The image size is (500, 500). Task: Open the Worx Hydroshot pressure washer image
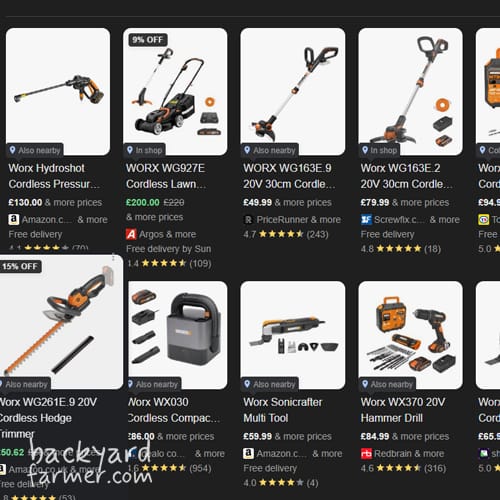[x=58, y=92]
